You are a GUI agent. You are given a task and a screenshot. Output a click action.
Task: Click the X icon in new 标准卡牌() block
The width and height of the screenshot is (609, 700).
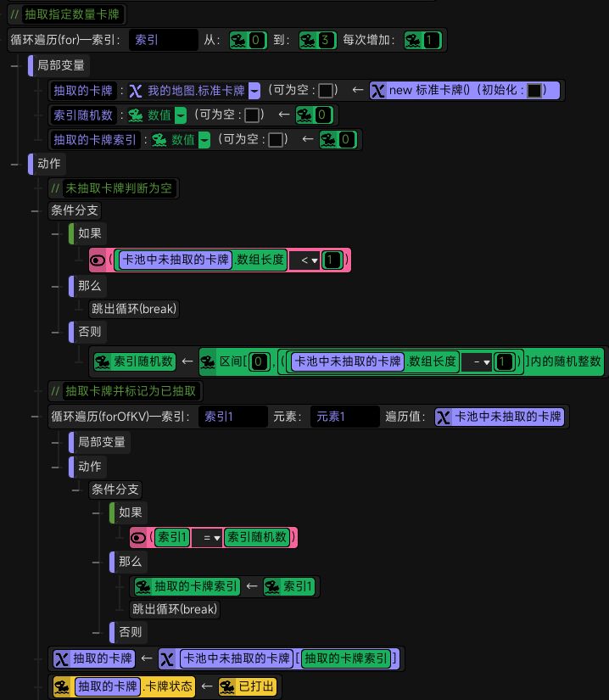tap(378, 91)
